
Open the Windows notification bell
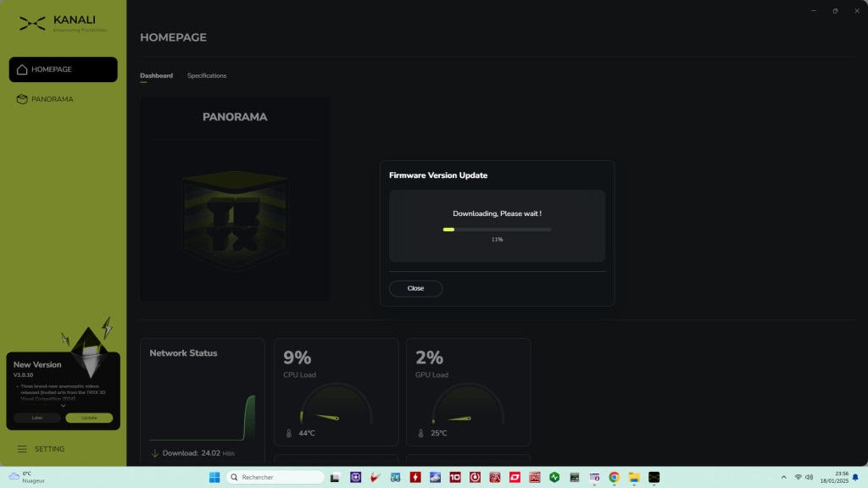855,477
